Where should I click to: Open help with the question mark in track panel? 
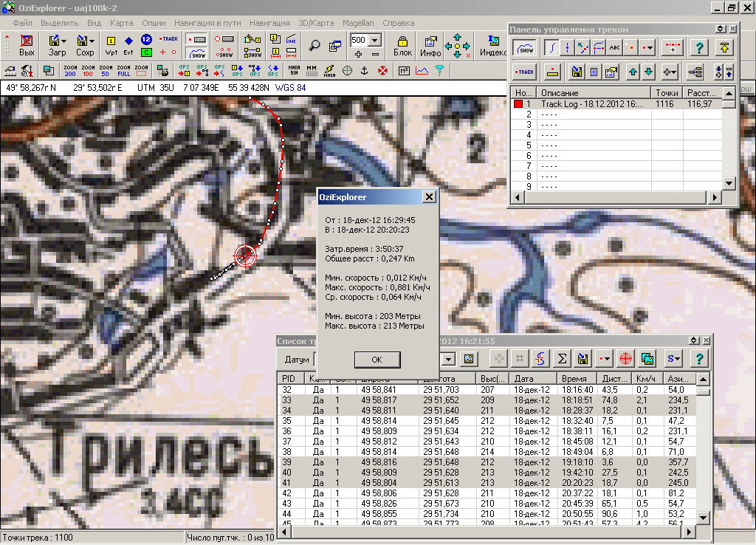tap(701, 48)
